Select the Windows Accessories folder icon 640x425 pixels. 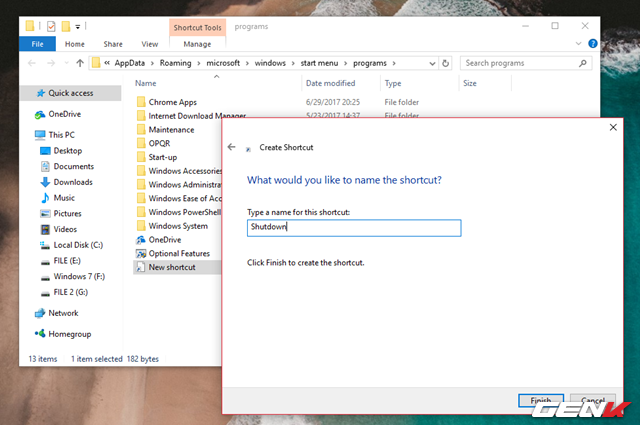141,171
